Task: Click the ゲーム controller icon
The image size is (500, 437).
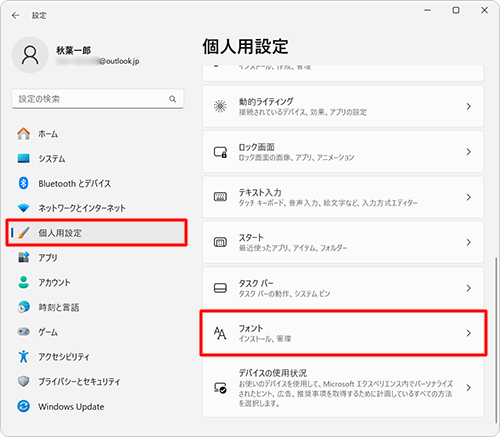Action: click(x=23, y=332)
